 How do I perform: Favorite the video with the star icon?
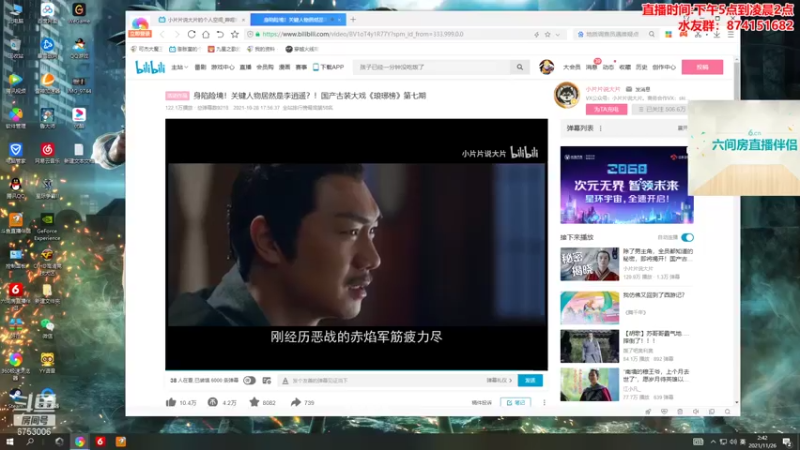pyautogui.click(x=254, y=402)
